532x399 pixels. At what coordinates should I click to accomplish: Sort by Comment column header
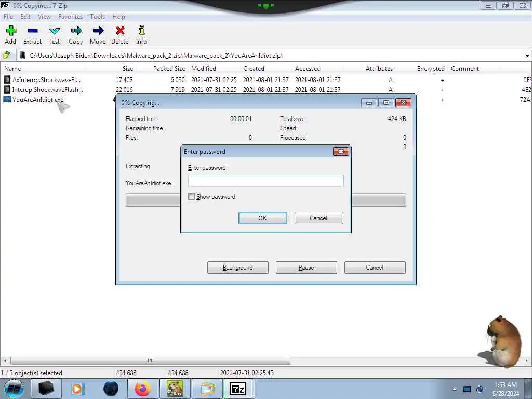[x=465, y=69]
